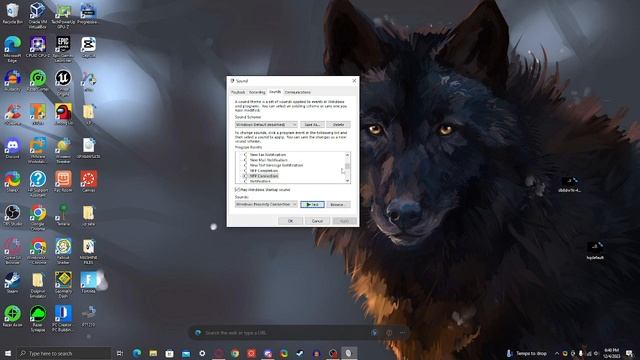
Task: Open the Fallout Shelter desktop shortcut
Action: coord(63,251)
